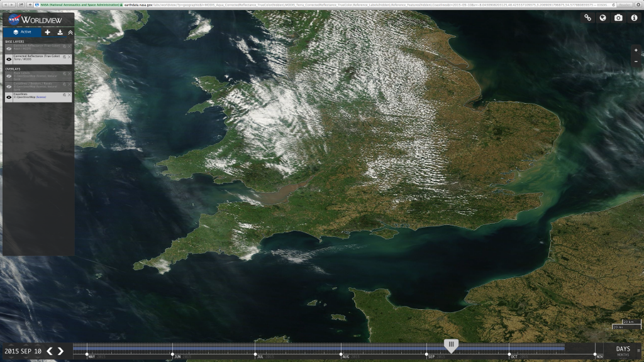This screenshot has height=362, width=644.
Task: Click the browser back button
Action: tap(5, 4)
